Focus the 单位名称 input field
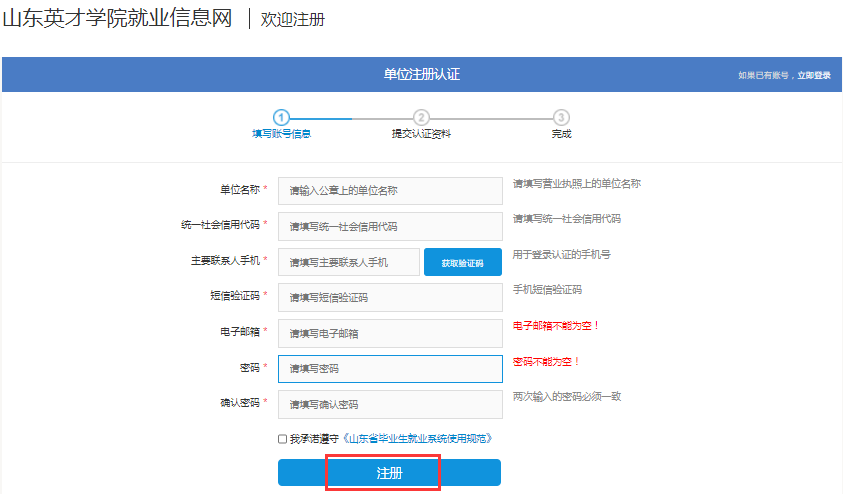The image size is (843, 494). pyautogui.click(x=389, y=191)
